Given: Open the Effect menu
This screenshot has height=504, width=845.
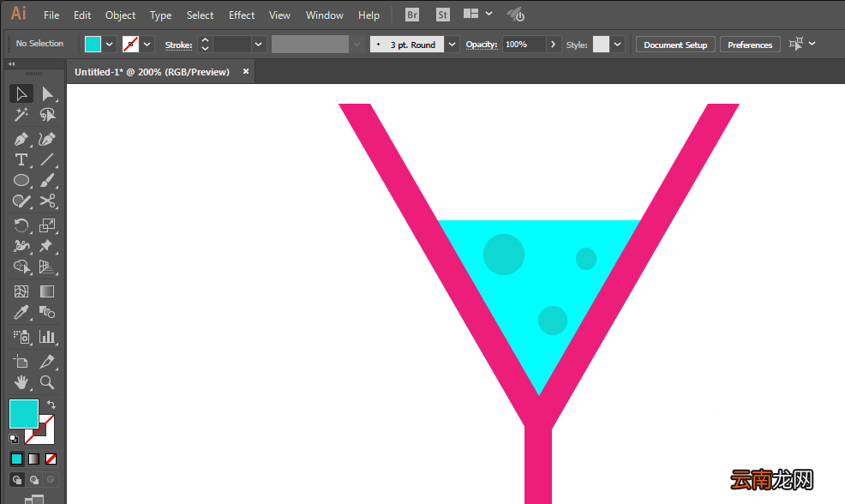Looking at the screenshot, I should [242, 15].
